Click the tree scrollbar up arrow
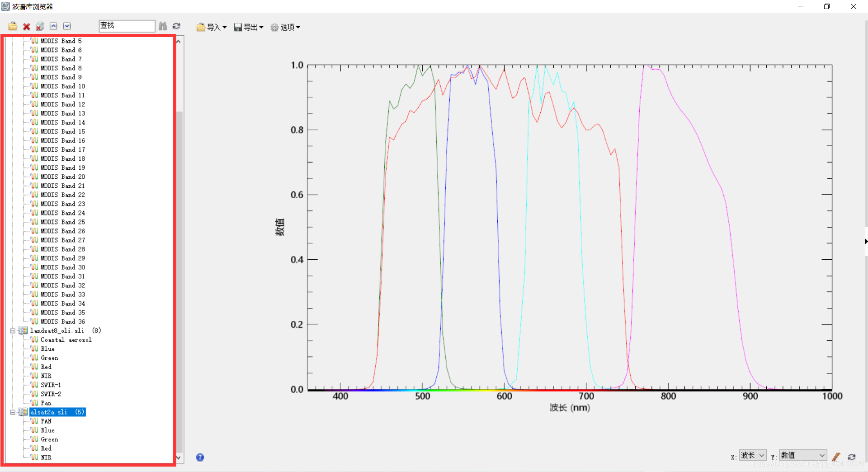The image size is (868, 472). pyautogui.click(x=179, y=42)
